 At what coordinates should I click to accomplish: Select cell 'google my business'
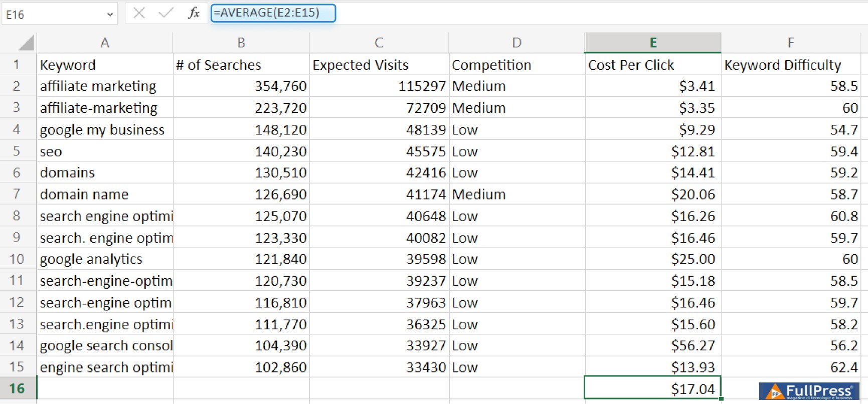click(x=105, y=129)
